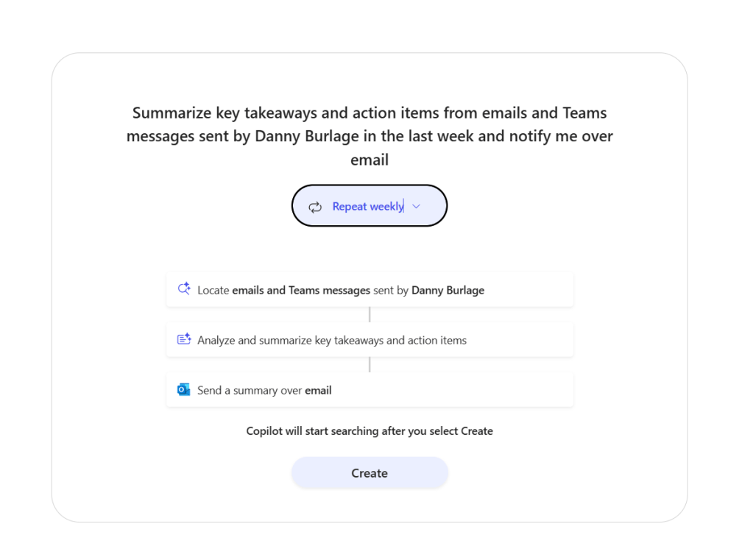Click the summarize icon in Analyze step
753x560 pixels.
click(x=184, y=339)
